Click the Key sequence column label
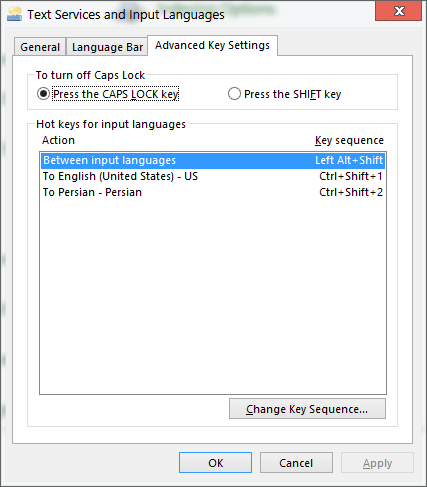The width and height of the screenshot is (427, 487). click(x=349, y=140)
